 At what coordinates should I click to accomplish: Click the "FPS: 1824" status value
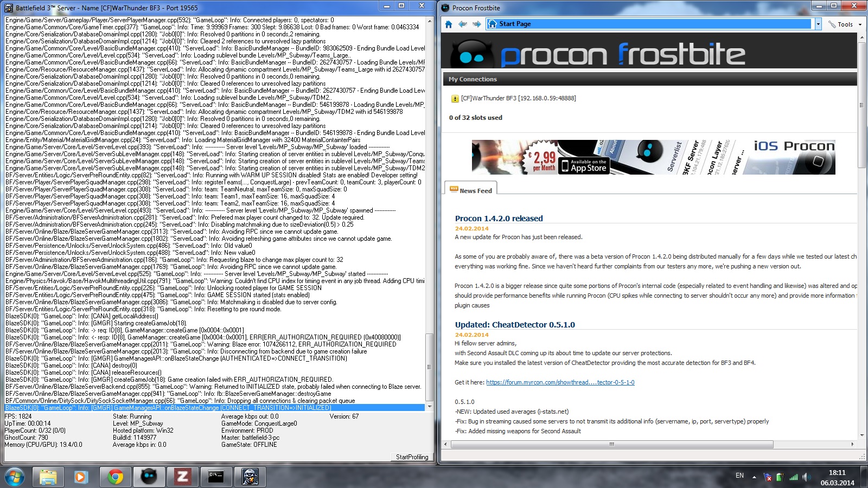[x=18, y=416]
